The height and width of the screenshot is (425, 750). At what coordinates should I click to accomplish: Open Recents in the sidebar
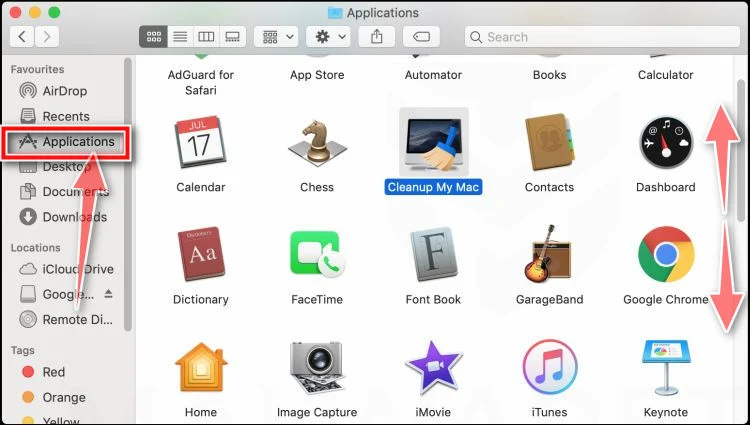(55, 116)
